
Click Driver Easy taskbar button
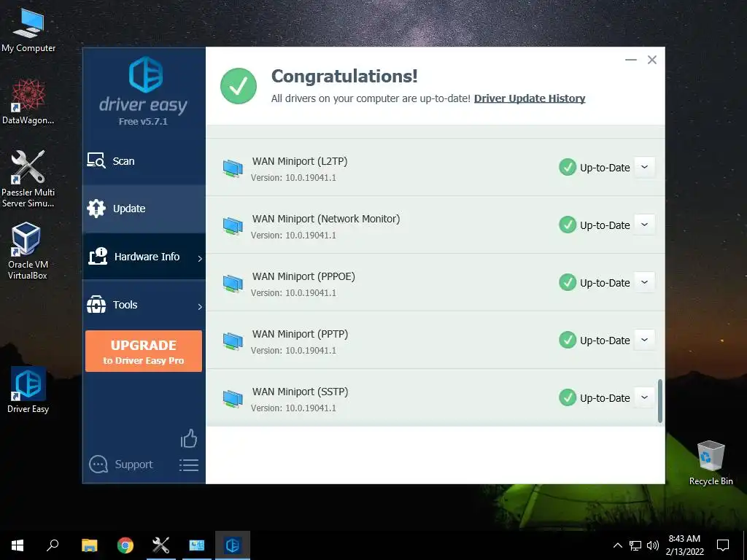(233, 545)
